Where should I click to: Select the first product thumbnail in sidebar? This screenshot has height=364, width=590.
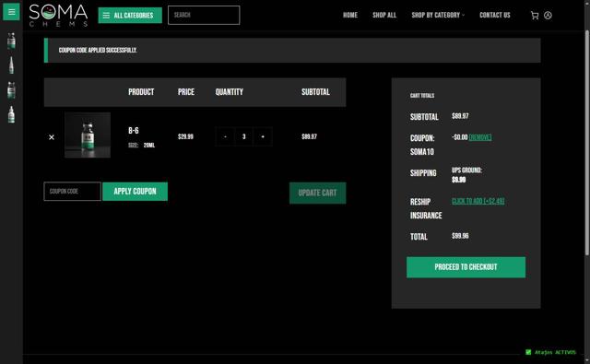(x=11, y=41)
